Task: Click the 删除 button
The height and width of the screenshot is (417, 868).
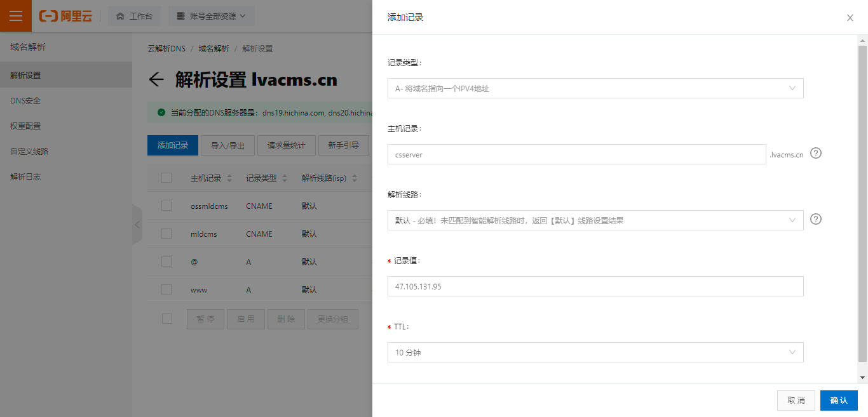Action: coord(287,319)
